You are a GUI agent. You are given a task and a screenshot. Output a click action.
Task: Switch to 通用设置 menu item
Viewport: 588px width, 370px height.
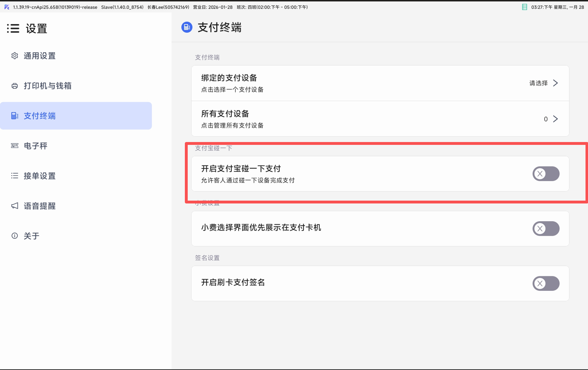[40, 56]
